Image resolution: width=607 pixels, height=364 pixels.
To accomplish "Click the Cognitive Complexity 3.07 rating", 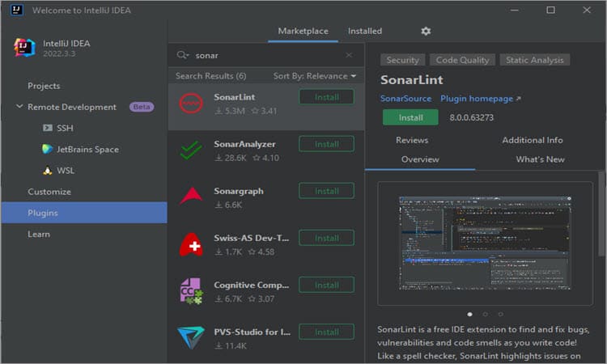I will (x=261, y=298).
